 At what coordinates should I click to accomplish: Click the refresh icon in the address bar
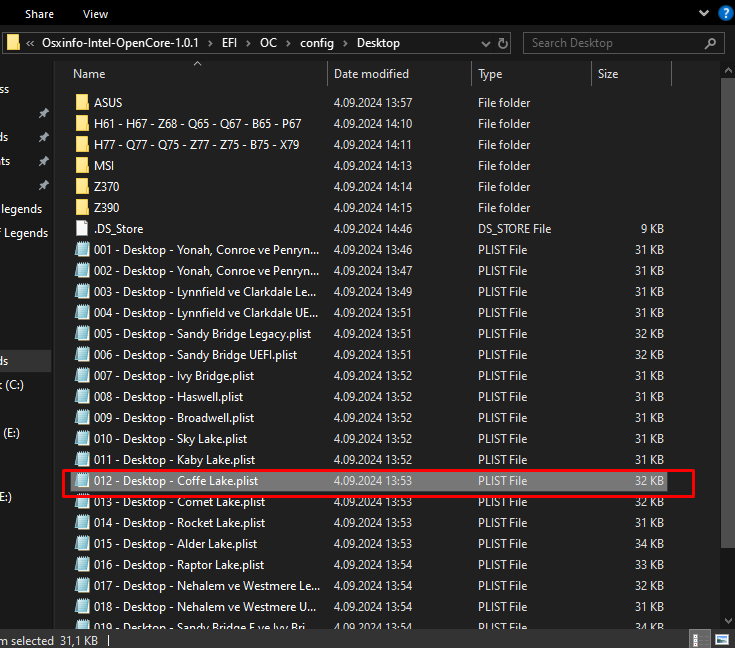[501, 43]
